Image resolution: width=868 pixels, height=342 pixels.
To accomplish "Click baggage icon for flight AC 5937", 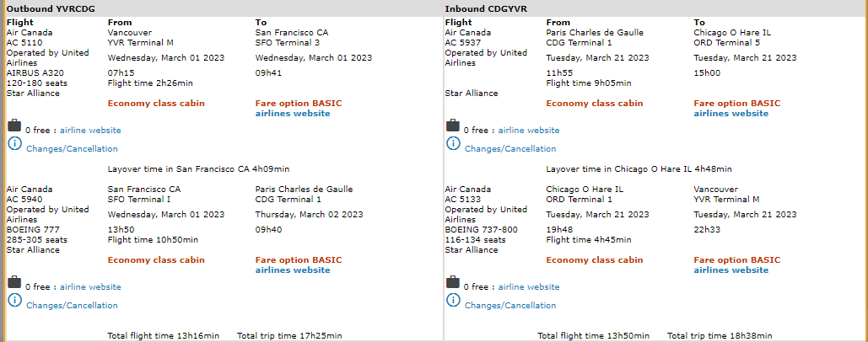I will pos(452,126).
